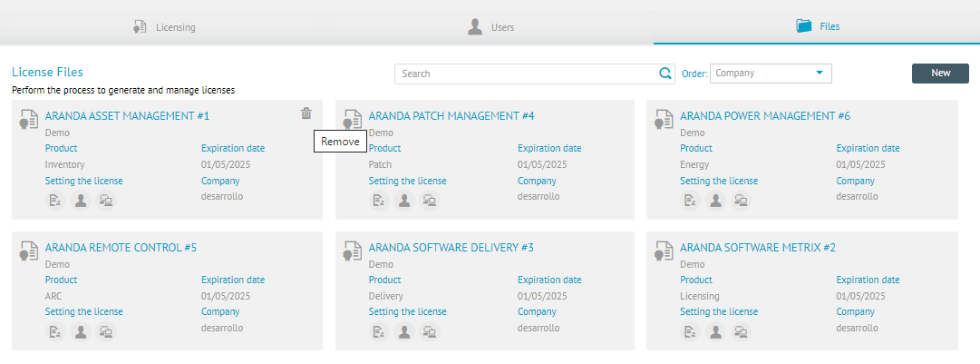The image size is (980, 364).
Task: Click the Licensing product value in Software Metrix card
Action: pos(699,297)
